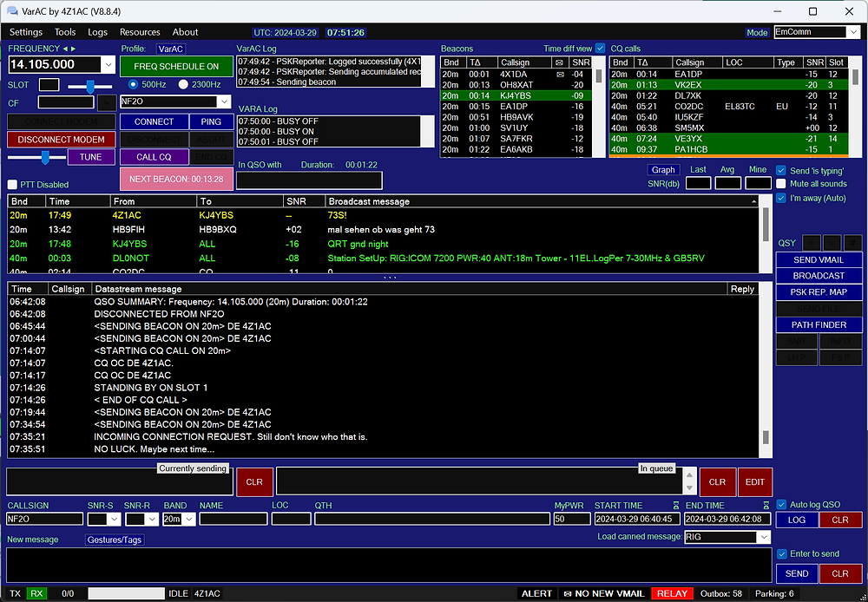
Task: Toggle the Auto log QSO checkbox
Action: [782, 505]
